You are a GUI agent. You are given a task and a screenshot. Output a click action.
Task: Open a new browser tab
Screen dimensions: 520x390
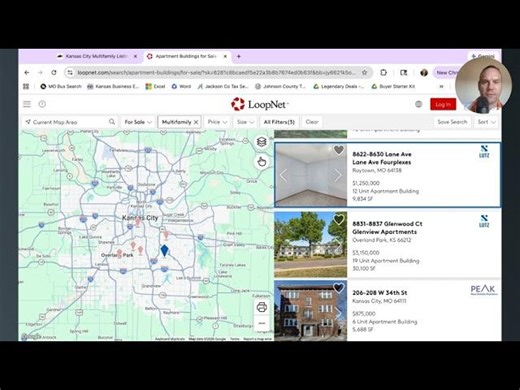click(x=239, y=56)
